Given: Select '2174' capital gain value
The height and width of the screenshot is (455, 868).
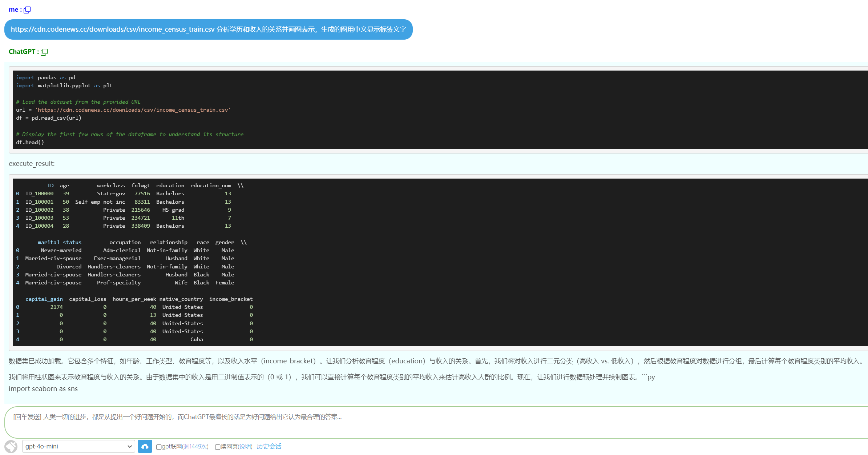Looking at the screenshot, I should 56,307.
